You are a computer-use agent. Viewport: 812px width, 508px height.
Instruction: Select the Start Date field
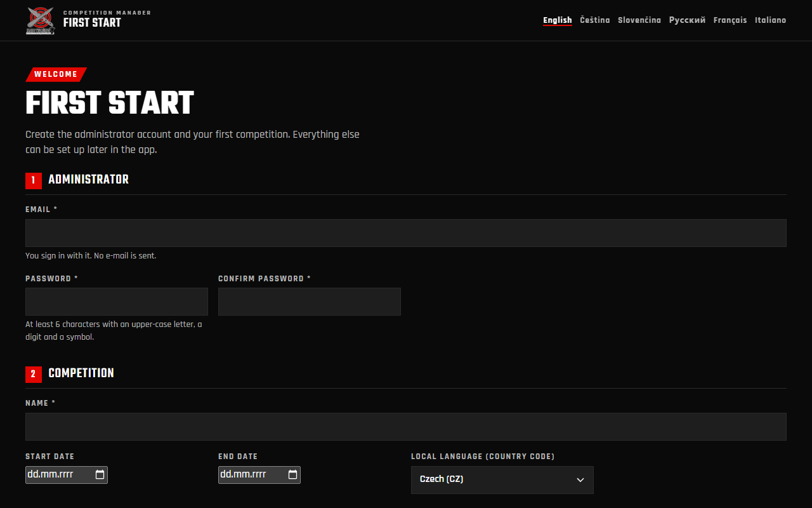(x=67, y=475)
